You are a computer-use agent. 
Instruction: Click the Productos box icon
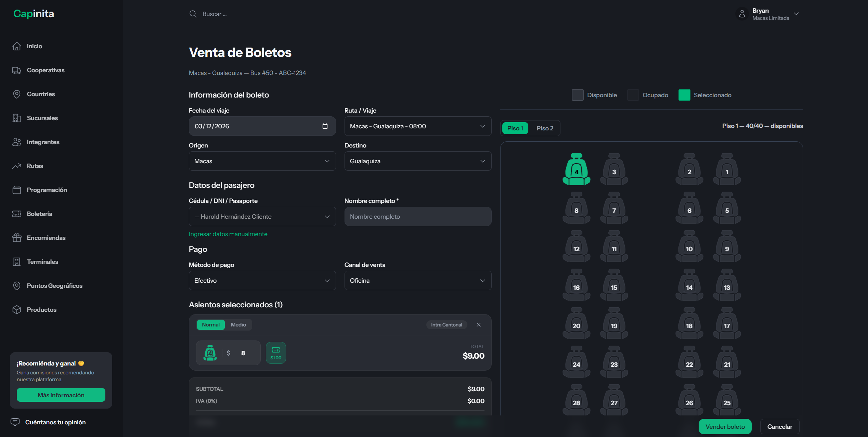point(17,310)
